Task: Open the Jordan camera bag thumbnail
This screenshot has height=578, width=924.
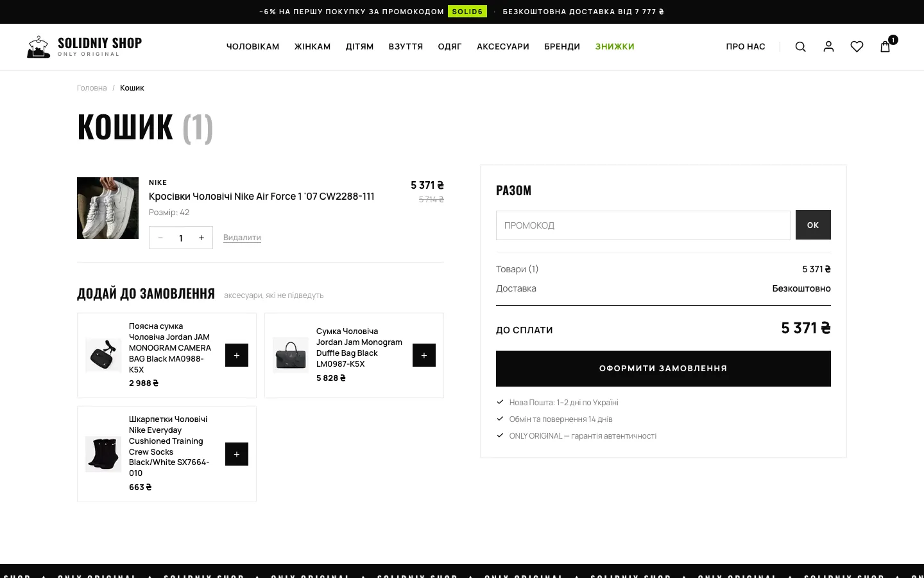Action: [103, 355]
